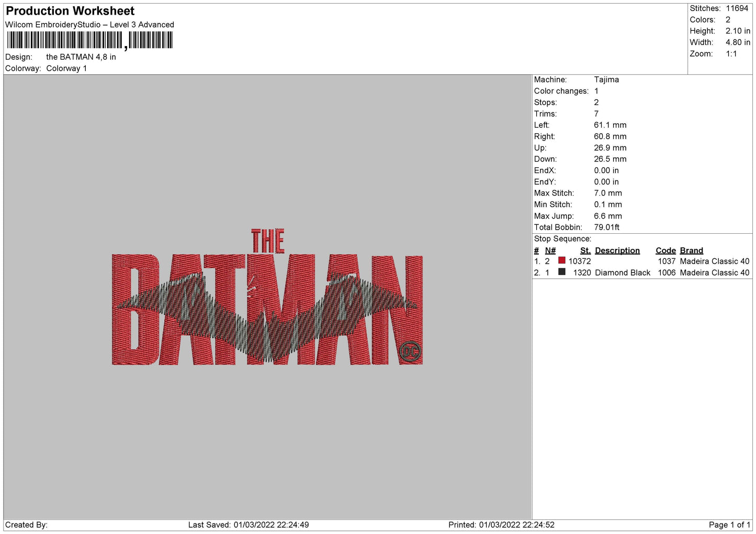
Task: Select the Production Worksheet title
Action: pos(70,11)
